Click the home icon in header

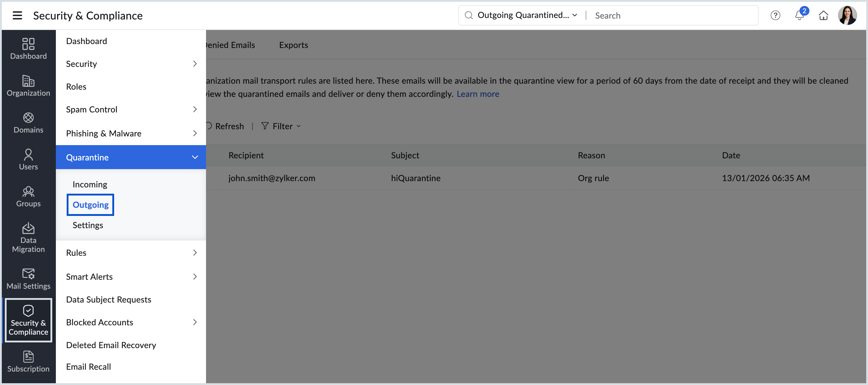pyautogui.click(x=823, y=16)
